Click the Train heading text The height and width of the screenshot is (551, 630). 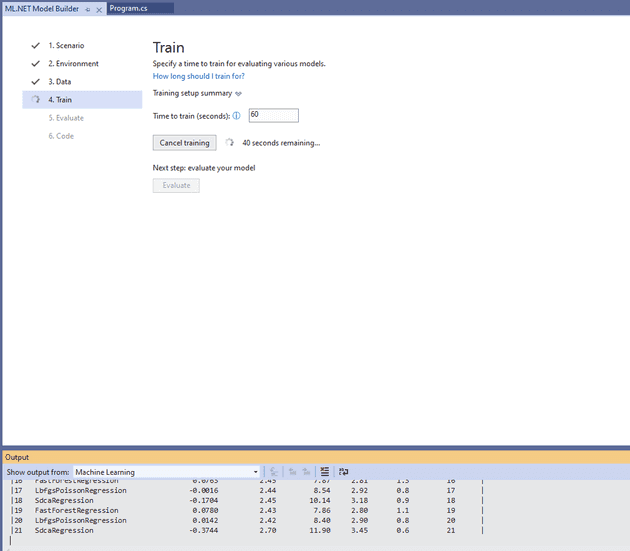point(168,47)
